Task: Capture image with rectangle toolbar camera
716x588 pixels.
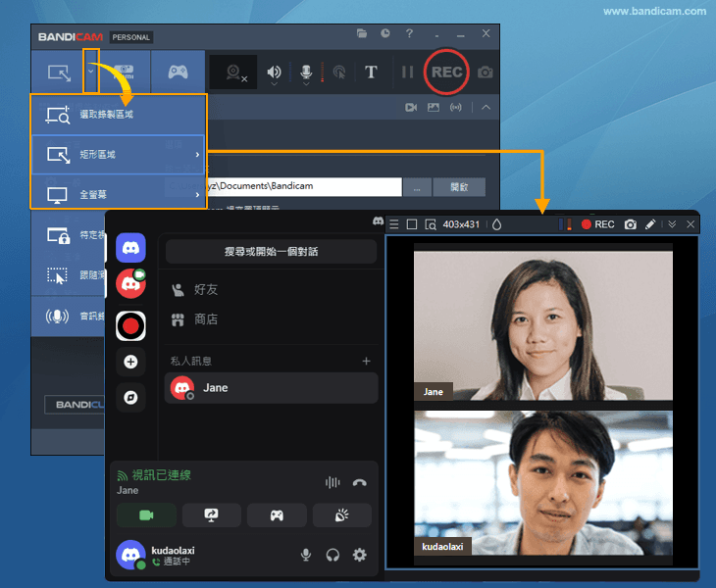Action: [x=630, y=224]
